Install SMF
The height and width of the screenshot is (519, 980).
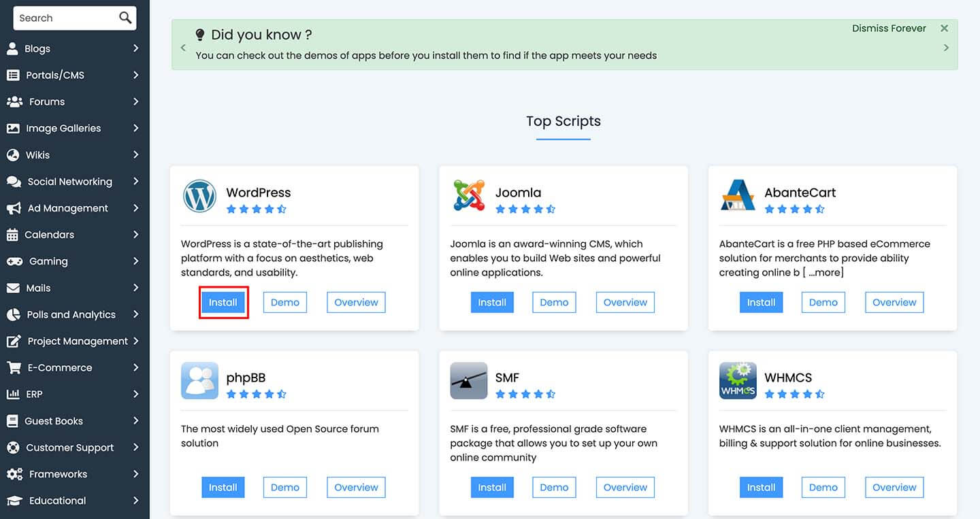pos(492,487)
